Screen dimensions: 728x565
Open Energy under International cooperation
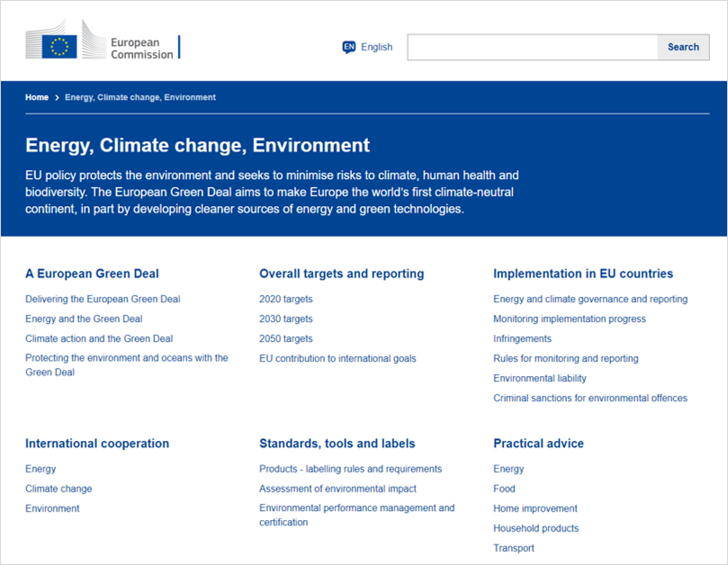point(40,469)
